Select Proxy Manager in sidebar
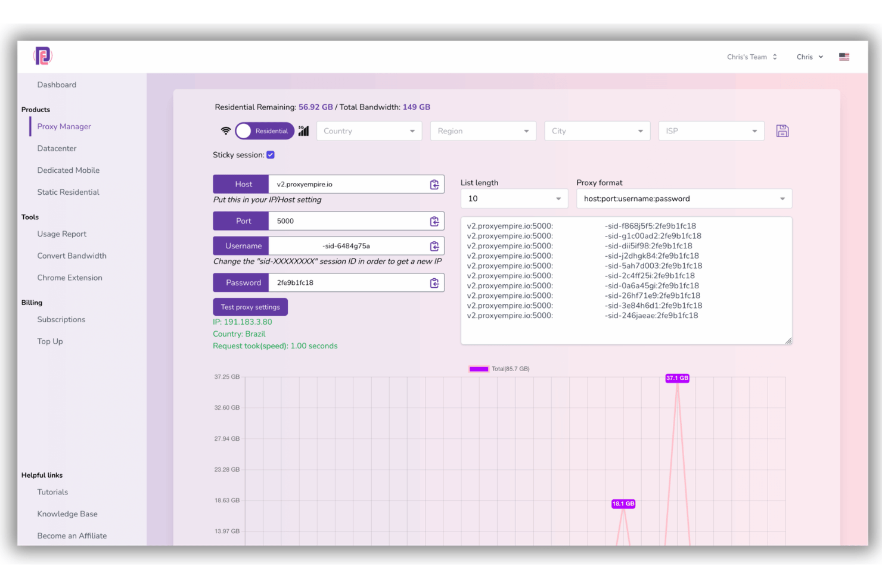This screenshot has width=882, height=588. click(64, 126)
